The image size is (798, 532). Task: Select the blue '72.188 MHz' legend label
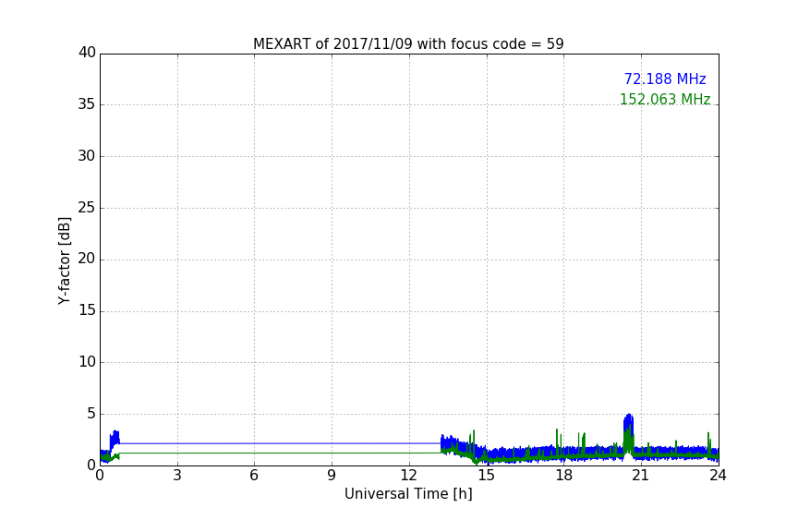(665, 79)
